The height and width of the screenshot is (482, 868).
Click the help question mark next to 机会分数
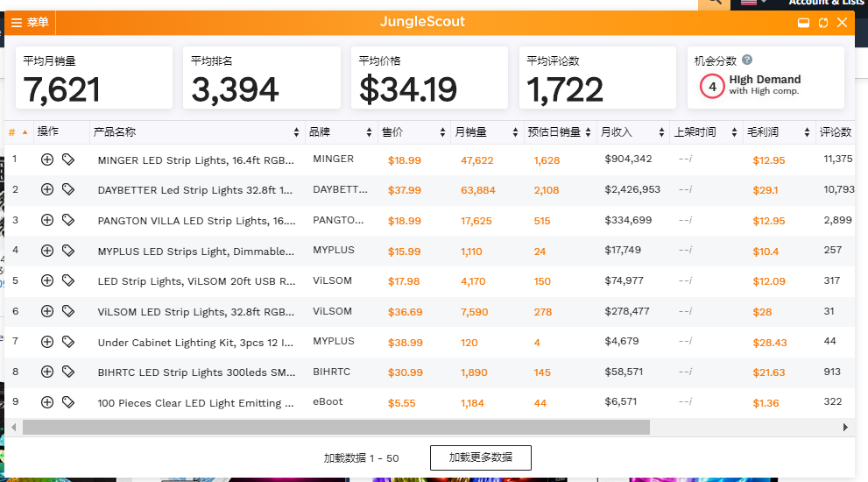click(x=747, y=60)
